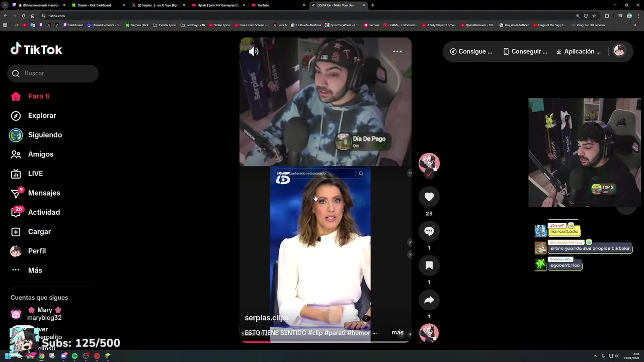
Task: Open Actividad with 26 notifications
Action: [x=35, y=212]
